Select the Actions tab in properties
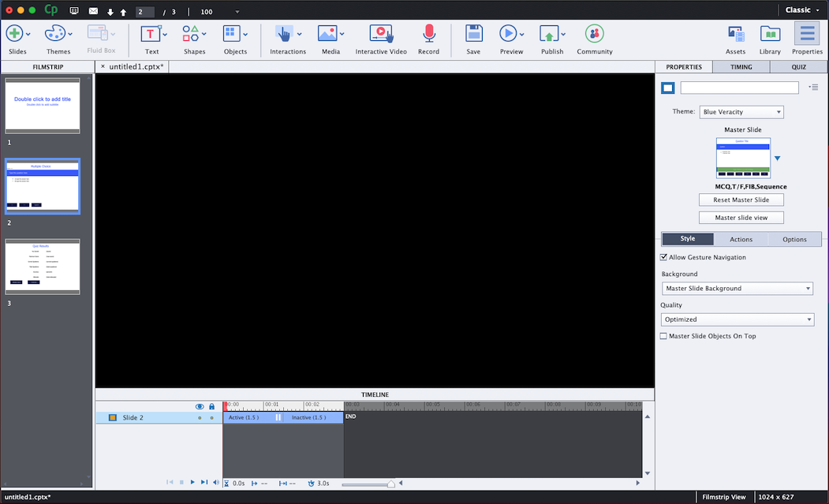The height and width of the screenshot is (504, 829). click(x=741, y=239)
